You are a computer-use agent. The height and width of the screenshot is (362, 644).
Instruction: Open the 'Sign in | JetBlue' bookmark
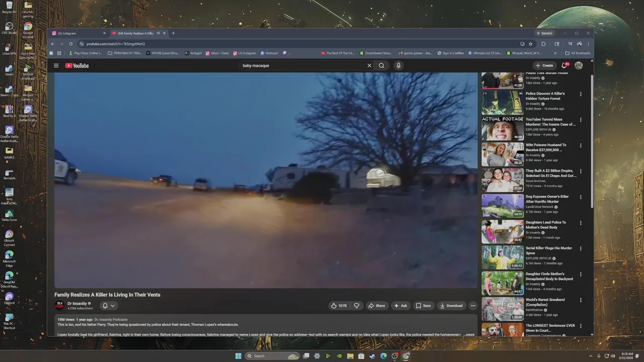click(x=450, y=53)
